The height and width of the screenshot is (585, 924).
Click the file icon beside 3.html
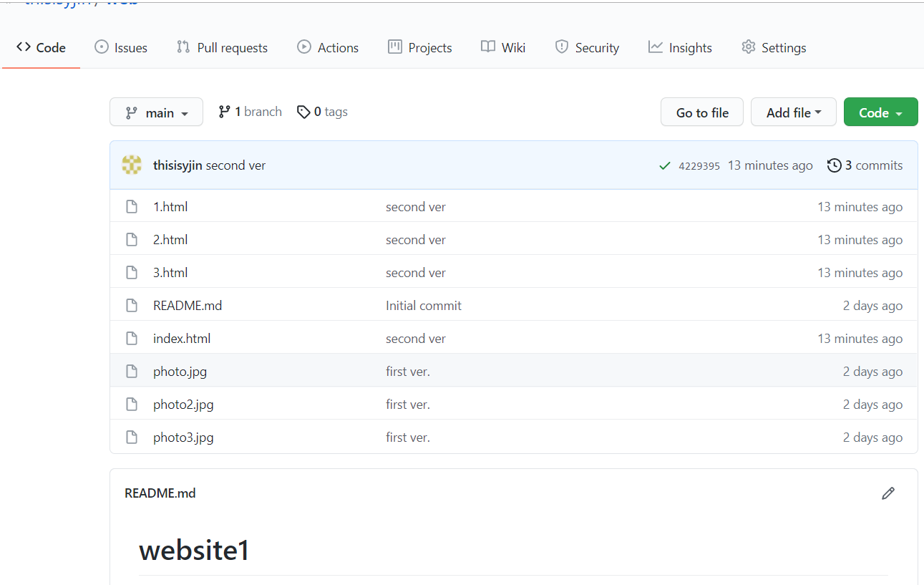tap(132, 273)
